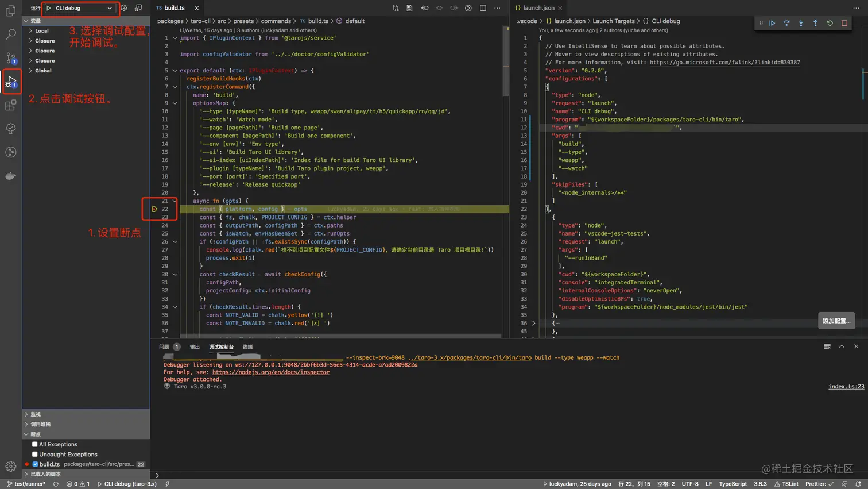This screenshot has height=489, width=868.
Task: Open the nodejs.org inspector docs link
Action: click(x=271, y=372)
